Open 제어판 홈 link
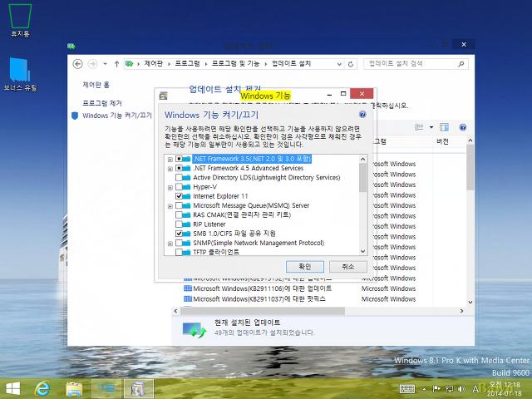 [96, 85]
